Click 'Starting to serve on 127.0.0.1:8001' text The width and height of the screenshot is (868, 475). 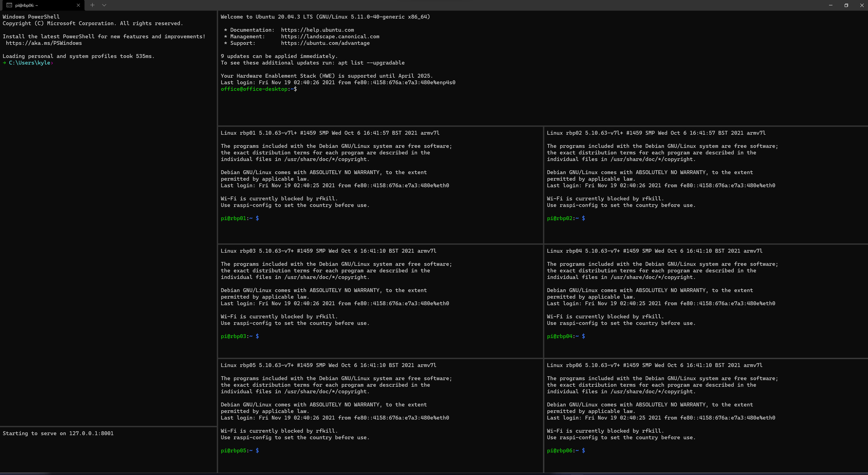pos(58,433)
